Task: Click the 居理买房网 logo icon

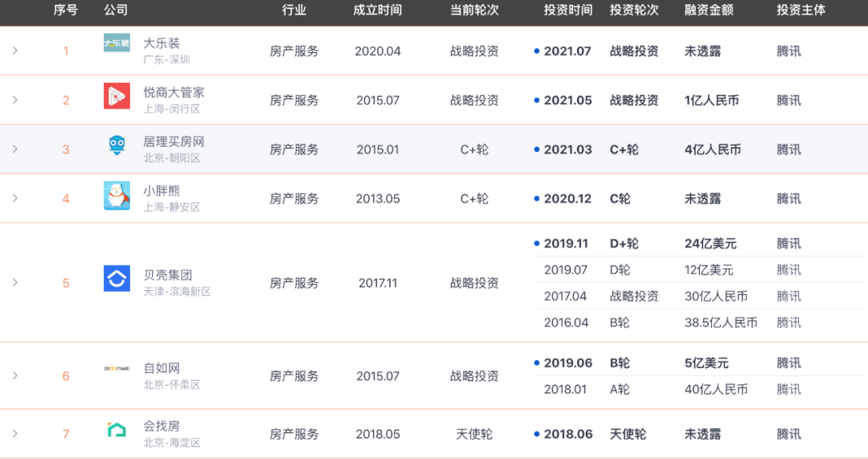Action: click(117, 145)
